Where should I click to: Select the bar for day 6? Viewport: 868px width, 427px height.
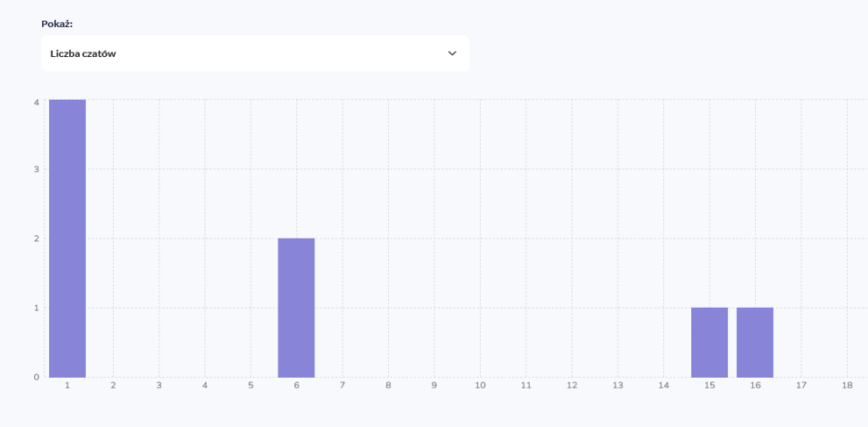(x=296, y=308)
